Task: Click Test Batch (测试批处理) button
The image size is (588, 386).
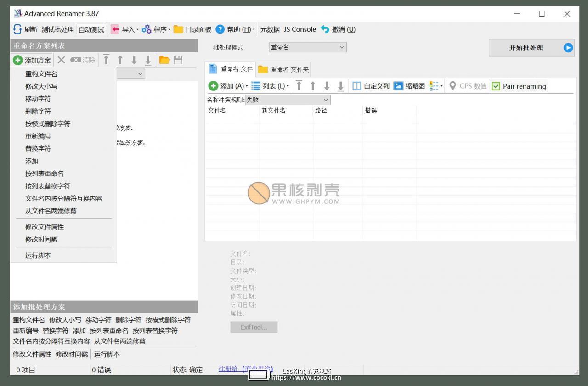Action: 57,29
